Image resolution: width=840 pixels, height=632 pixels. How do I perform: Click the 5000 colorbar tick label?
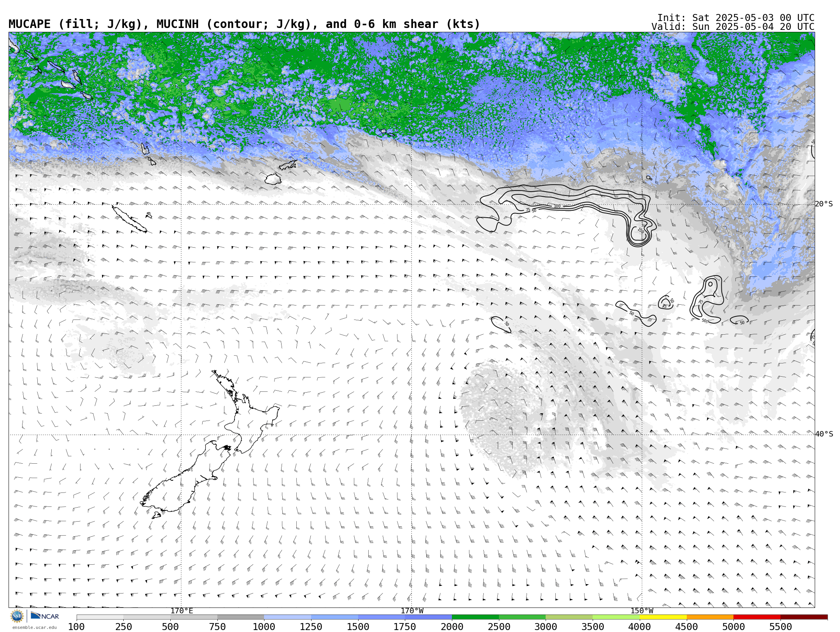click(x=734, y=627)
